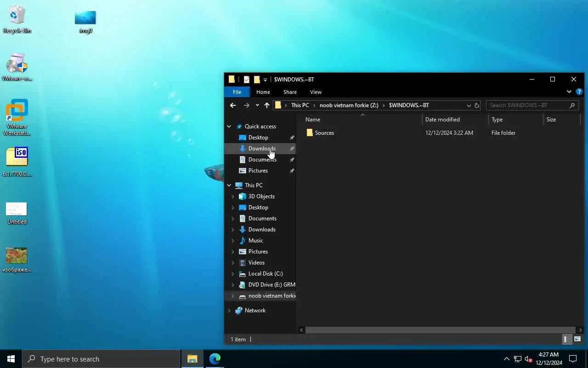
Task: Open the Recycle Bin desktop icon
Action: [17, 19]
